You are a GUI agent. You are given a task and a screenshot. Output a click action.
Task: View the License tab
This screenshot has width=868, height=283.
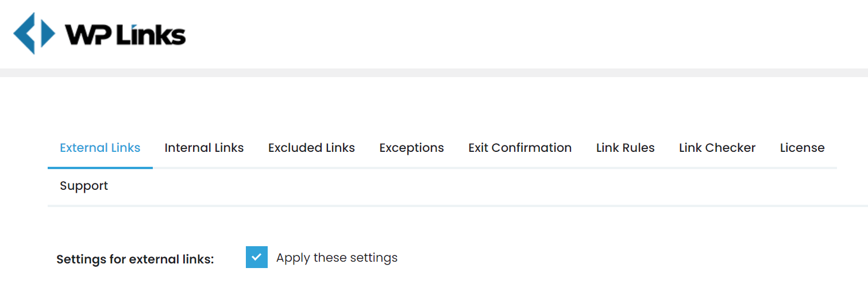click(x=802, y=148)
